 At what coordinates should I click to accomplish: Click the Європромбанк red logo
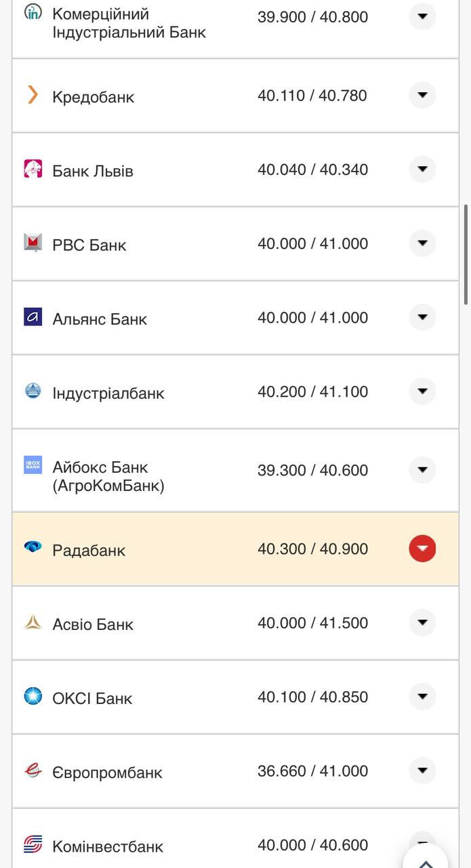(33, 770)
